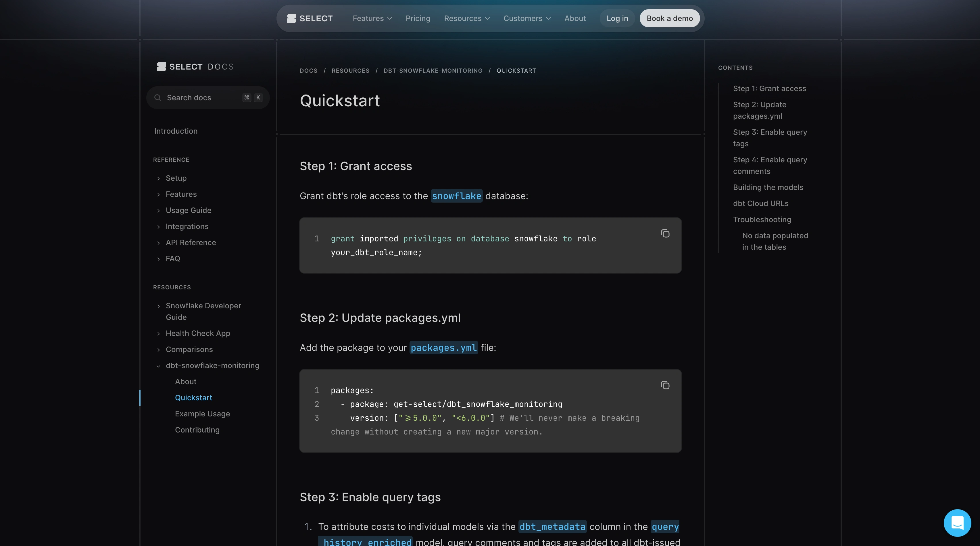Click the search magnifier icon

pyautogui.click(x=158, y=97)
